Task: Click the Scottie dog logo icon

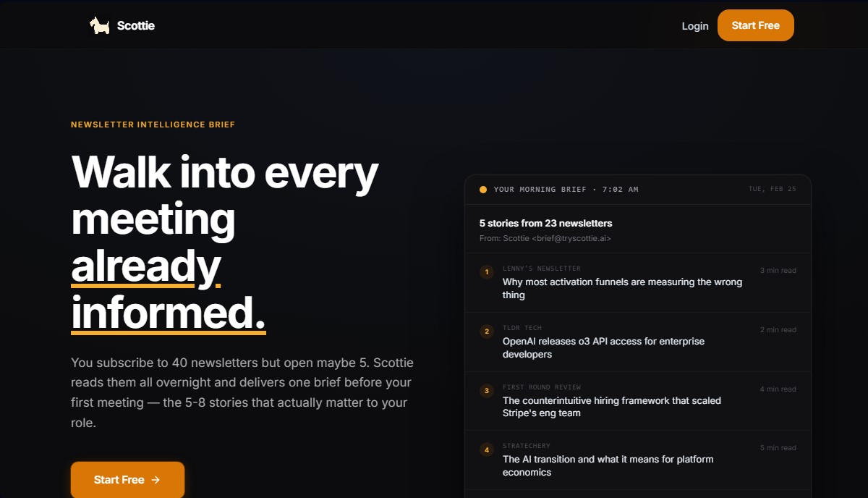Action: pos(100,25)
